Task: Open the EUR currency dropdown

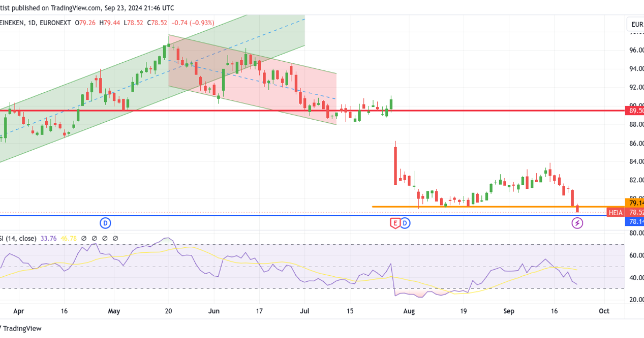Action: (x=635, y=25)
